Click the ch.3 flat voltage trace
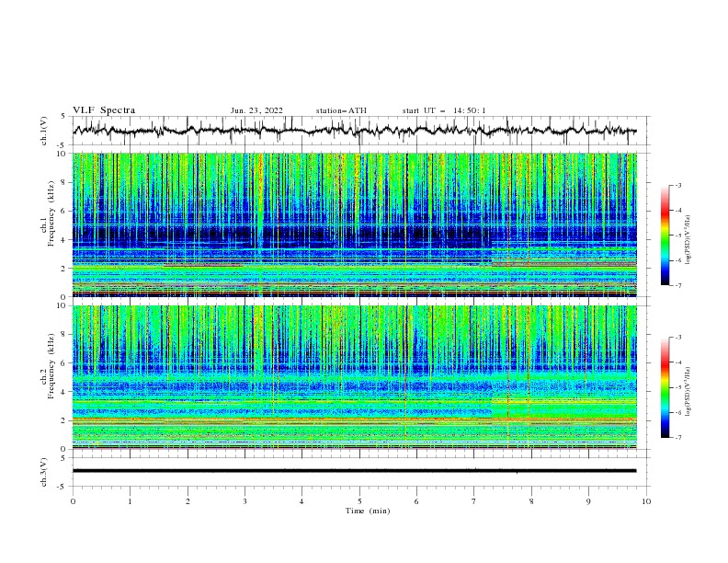 pos(354,471)
